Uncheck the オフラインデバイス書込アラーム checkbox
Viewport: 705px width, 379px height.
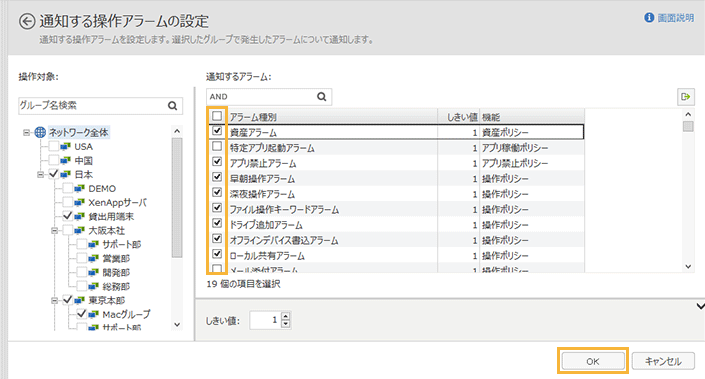pos(217,238)
